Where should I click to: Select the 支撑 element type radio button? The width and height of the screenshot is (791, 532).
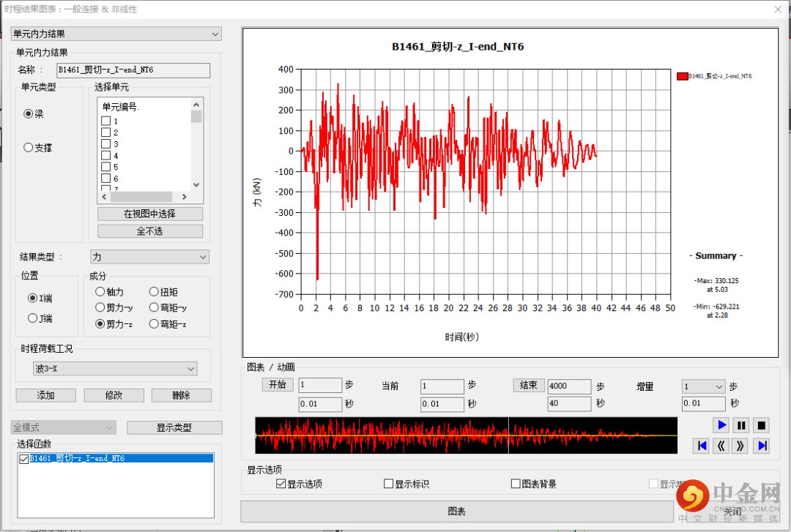coord(29,147)
